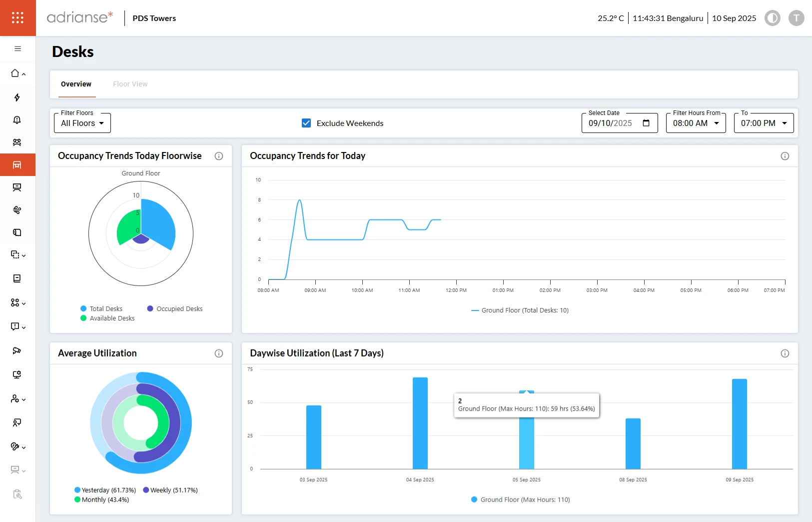Open the Filter Hours From 08:00 AM dropdown
Image resolution: width=812 pixels, height=522 pixels.
point(696,123)
